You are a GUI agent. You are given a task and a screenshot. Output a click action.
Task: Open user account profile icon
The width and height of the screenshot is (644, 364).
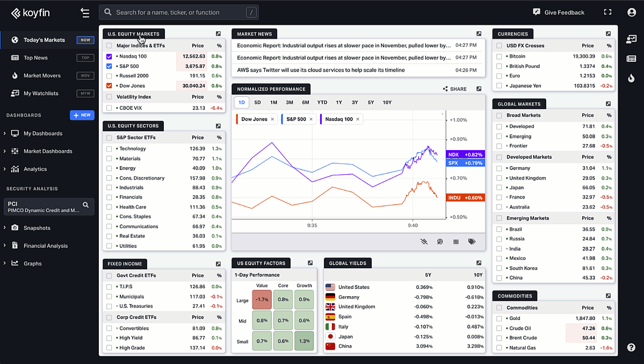point(632,12)
